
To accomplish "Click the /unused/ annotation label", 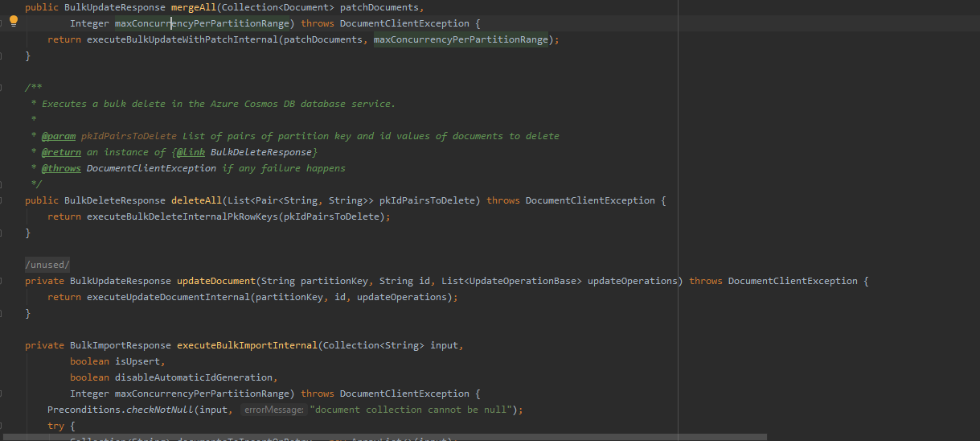I will coord(47,265).
